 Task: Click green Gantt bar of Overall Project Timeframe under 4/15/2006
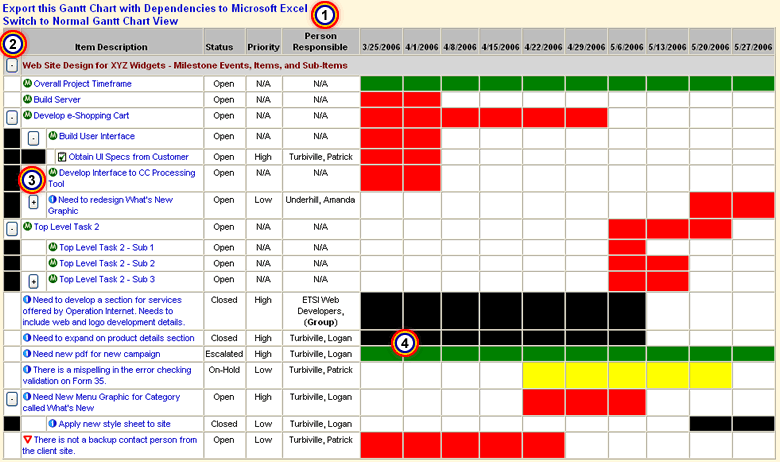(500, 84)
